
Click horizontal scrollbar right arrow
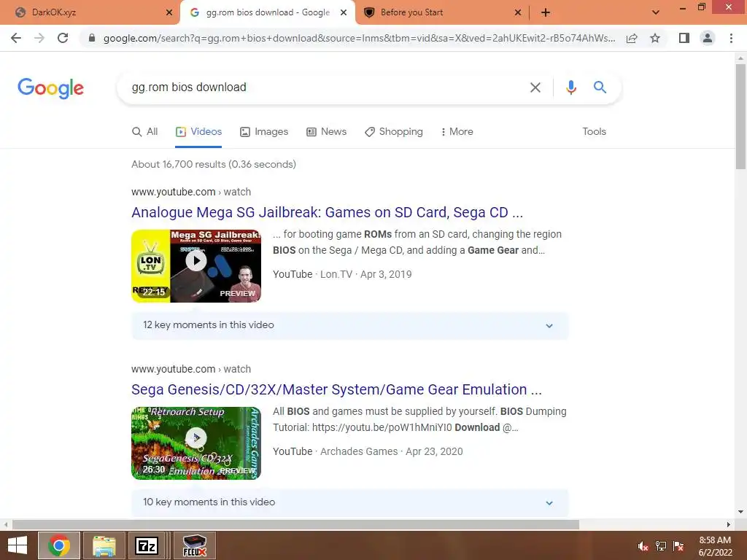pos(729,525)
